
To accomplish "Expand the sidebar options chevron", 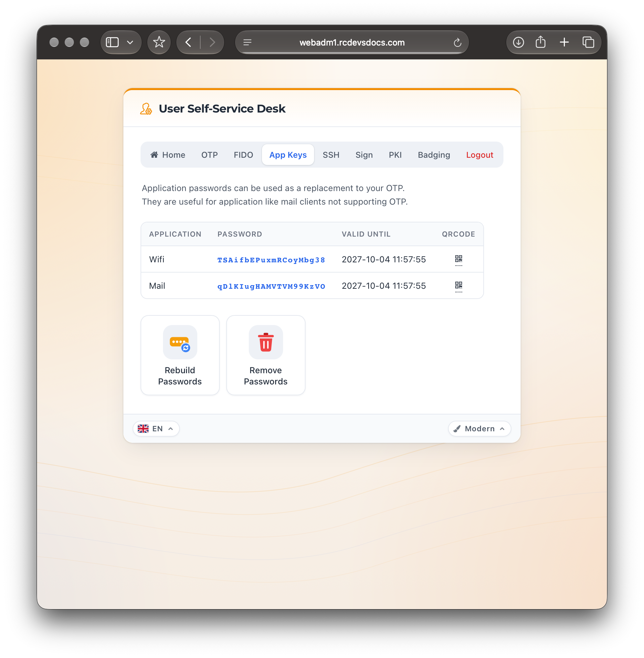I will (x=130, y=42).
